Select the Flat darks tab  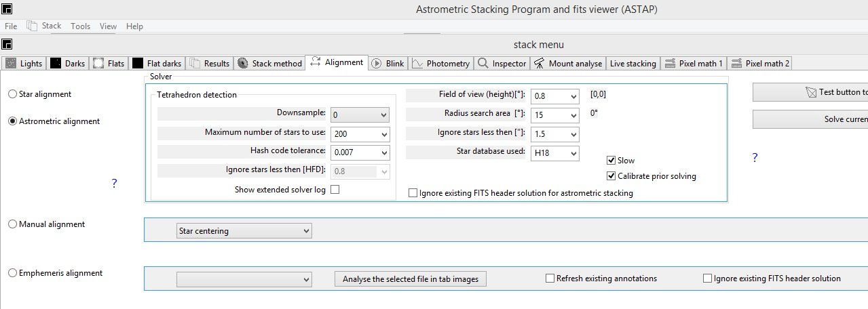pos(157,63)
